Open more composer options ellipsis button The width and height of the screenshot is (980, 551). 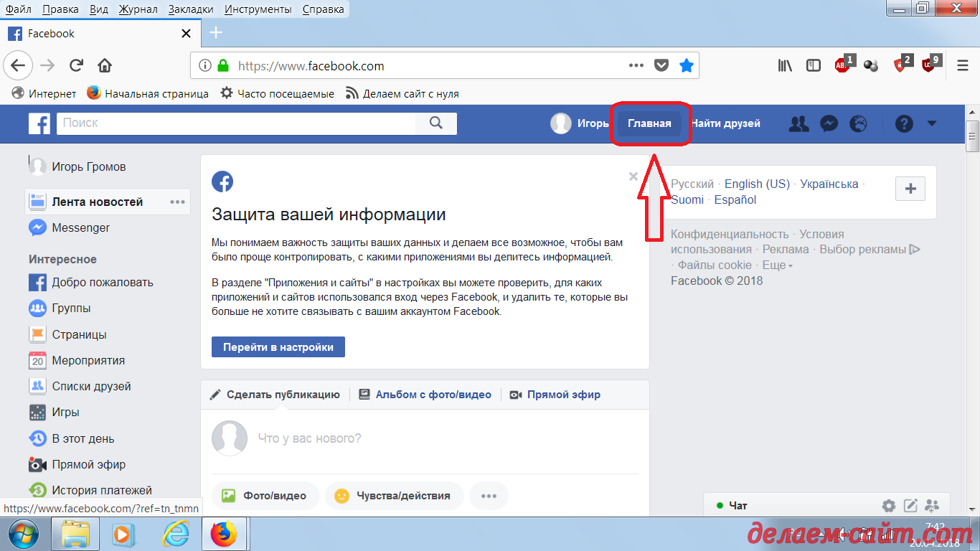click(489, 496)
